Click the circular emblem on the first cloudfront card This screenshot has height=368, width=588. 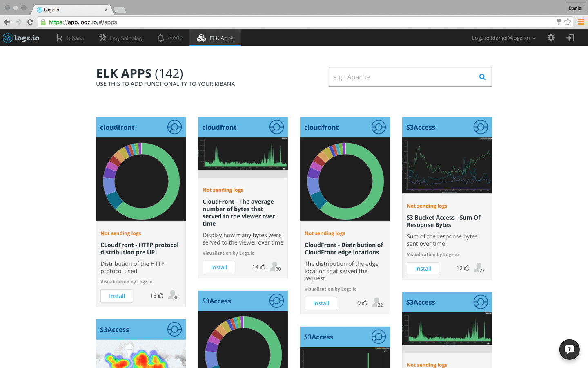coord(174,127)
